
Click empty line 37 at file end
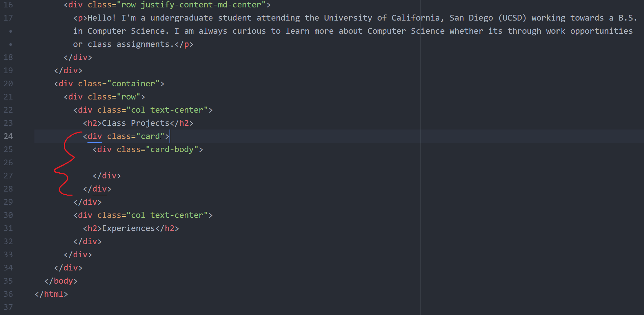(339, 307)
